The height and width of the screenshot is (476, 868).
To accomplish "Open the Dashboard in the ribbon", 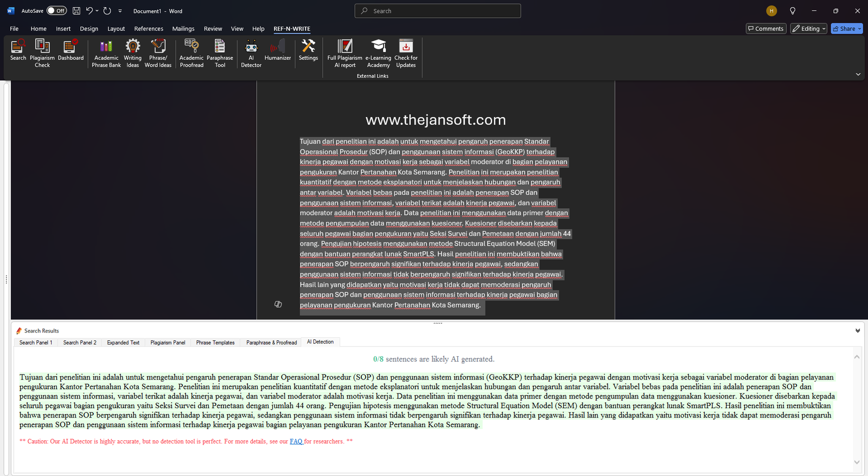I will pos(71,50).
